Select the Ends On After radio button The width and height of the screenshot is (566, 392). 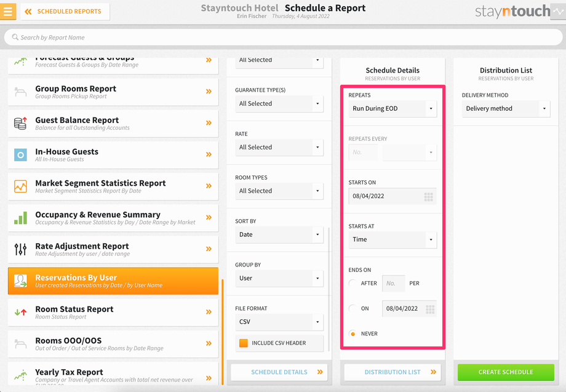click(353, 283)
